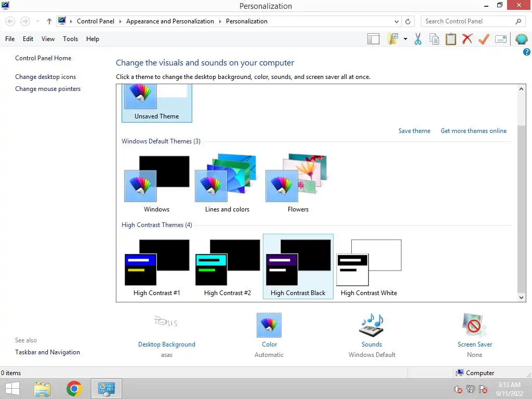The width and height of the screenshot is (532, 399).
Task: Click the Control Panel taskbar button
Action: (x=106, y=389)
